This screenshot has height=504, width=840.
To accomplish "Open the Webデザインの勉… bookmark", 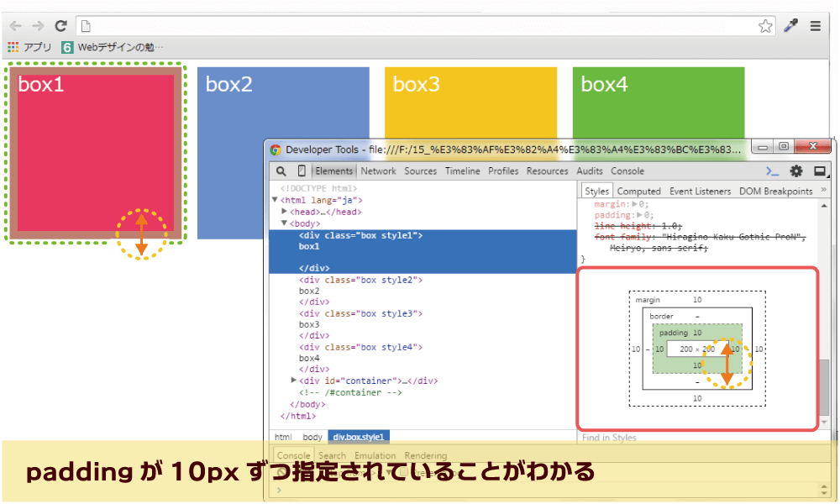I will [113, 47].
